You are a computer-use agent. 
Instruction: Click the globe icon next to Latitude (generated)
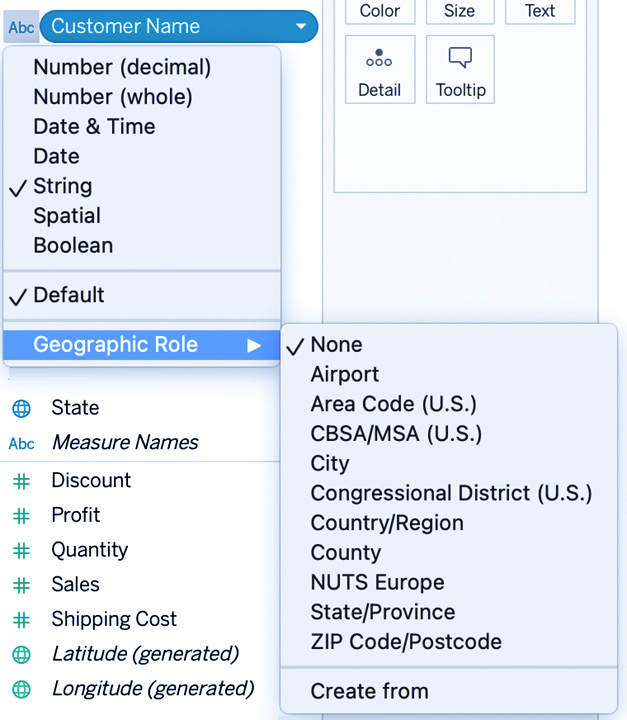[22, 655]
